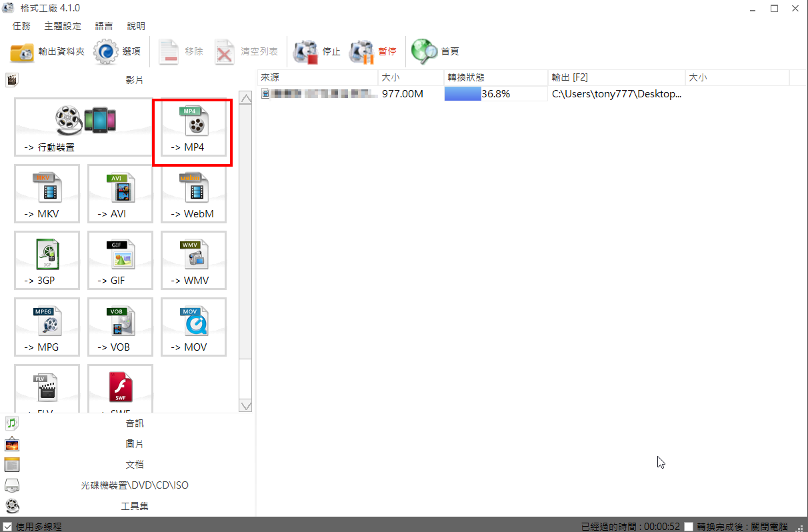Open the 語言 language menu
808x532 pixels.
[x=104, y=26]
